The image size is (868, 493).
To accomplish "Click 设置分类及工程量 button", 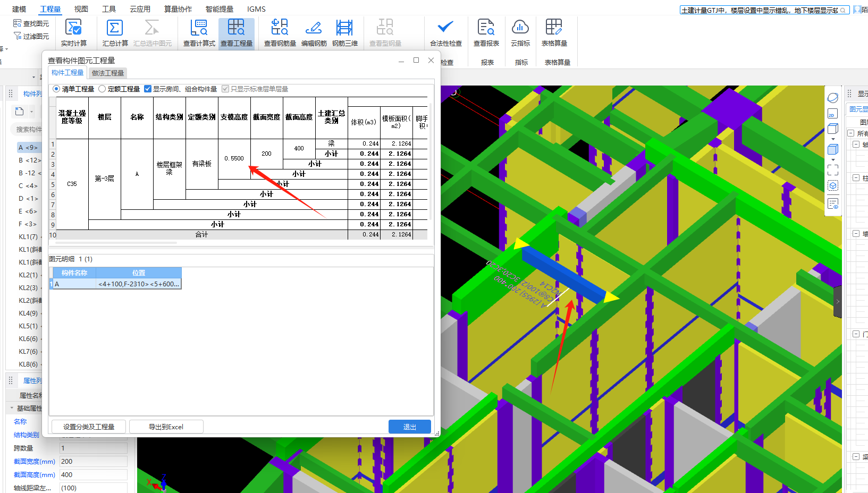I will (x=89, y=427).
